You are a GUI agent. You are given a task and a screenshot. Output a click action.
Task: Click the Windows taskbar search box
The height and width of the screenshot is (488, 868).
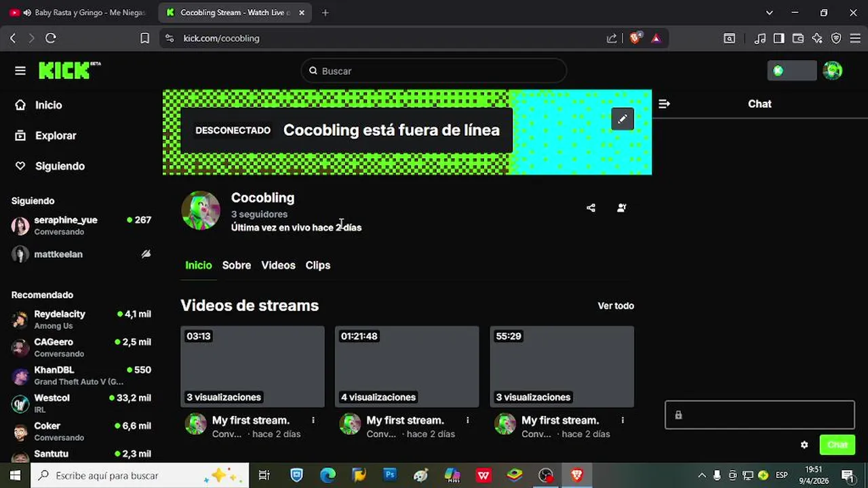pos(140,476)
